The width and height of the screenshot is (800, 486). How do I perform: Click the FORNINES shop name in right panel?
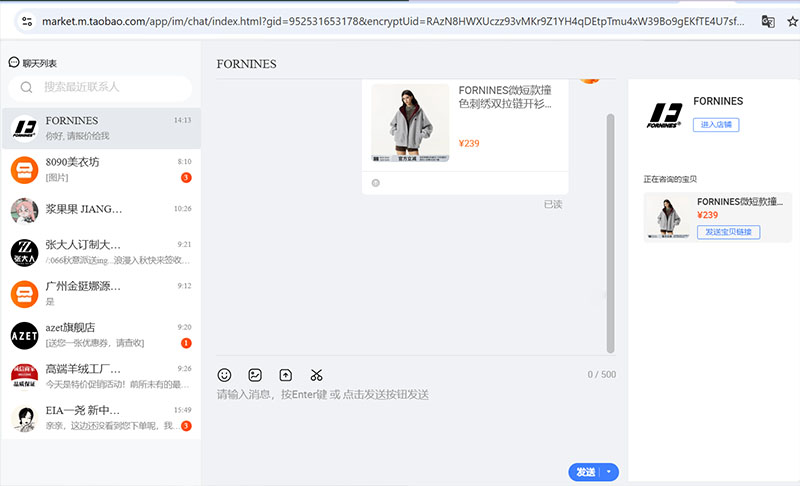pos(718,101)
